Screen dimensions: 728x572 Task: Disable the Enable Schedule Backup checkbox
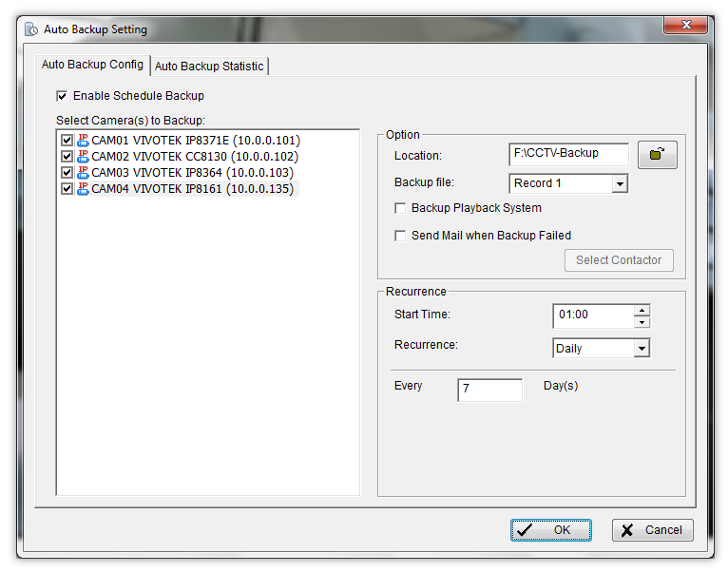click(x=63, y=96)
